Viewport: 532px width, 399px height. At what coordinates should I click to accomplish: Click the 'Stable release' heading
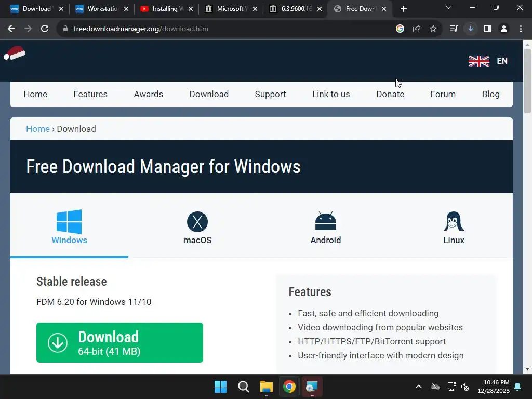click(72, 282)
